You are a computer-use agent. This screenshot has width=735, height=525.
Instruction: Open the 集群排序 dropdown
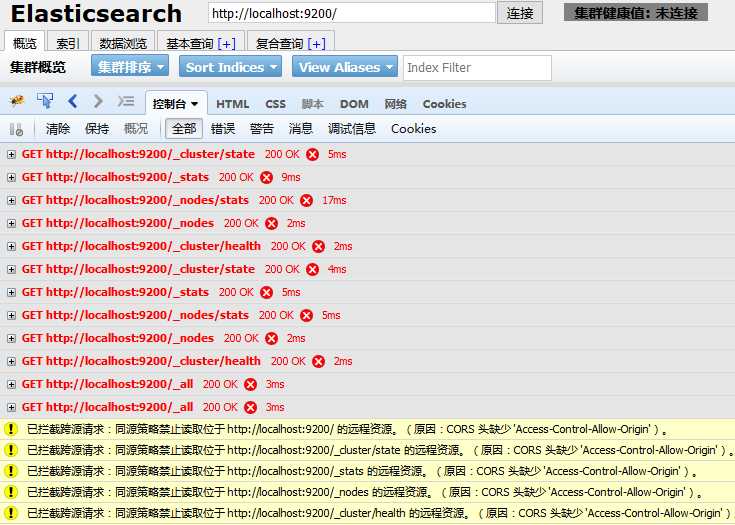(130, 67)
